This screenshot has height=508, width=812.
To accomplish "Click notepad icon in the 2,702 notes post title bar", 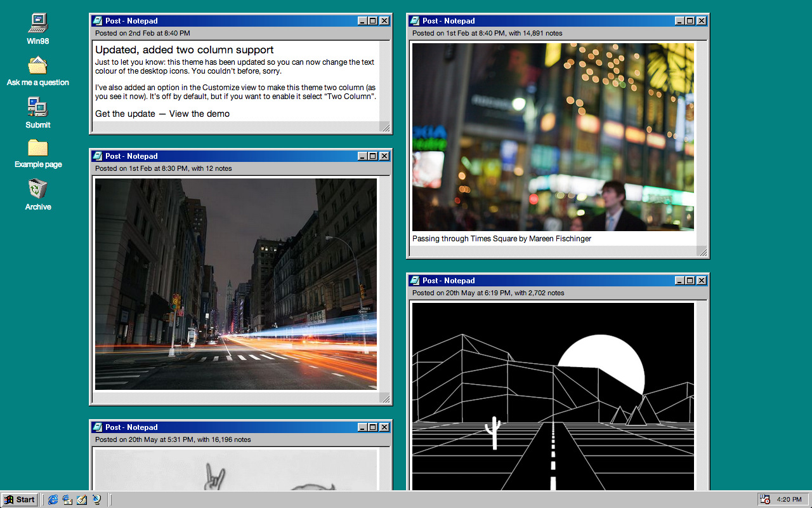I will [x=414, y=281].
